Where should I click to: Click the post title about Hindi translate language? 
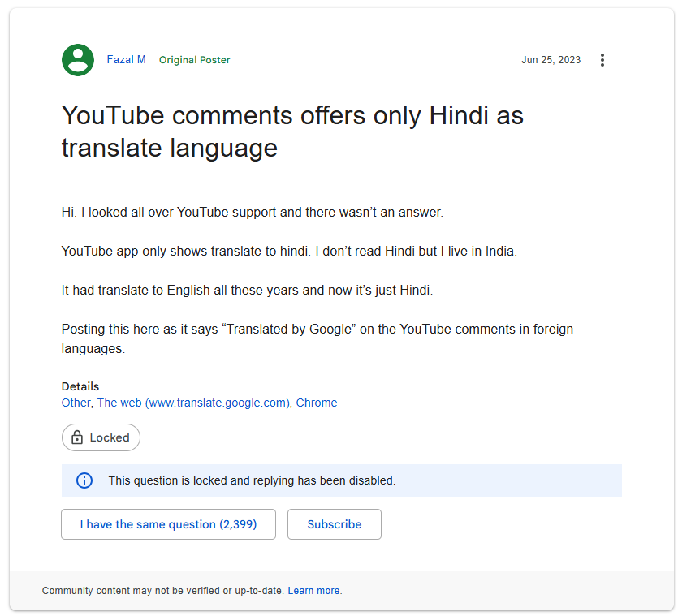(292, 131)
